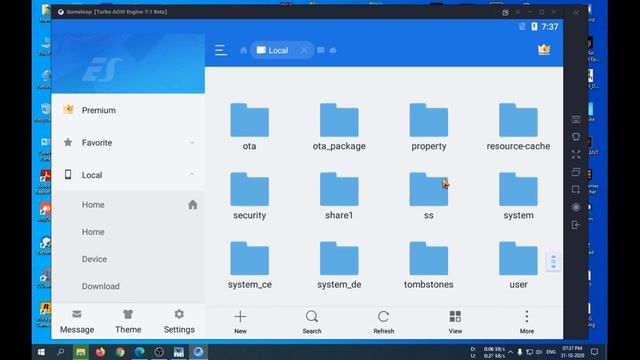Create a New item
This screenshot has width=640, height=360.
pos(240,322)
